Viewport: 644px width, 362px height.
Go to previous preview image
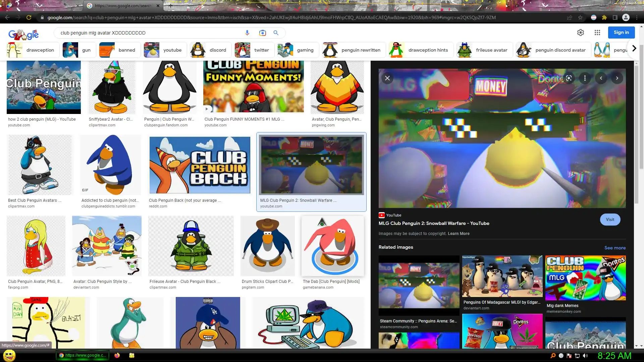(x=601, y=78)
